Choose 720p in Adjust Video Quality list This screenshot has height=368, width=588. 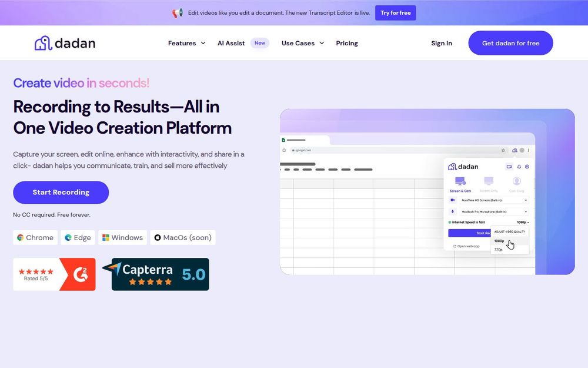coord(509,250)
